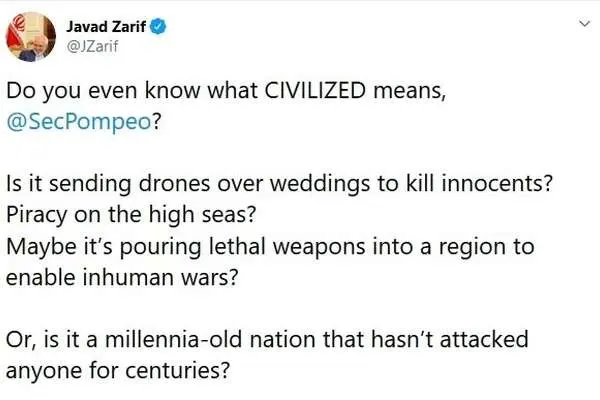Open the @SecPompeo mention link
Viewport: 600px width, 400px height.
click(x=79, y=122)
